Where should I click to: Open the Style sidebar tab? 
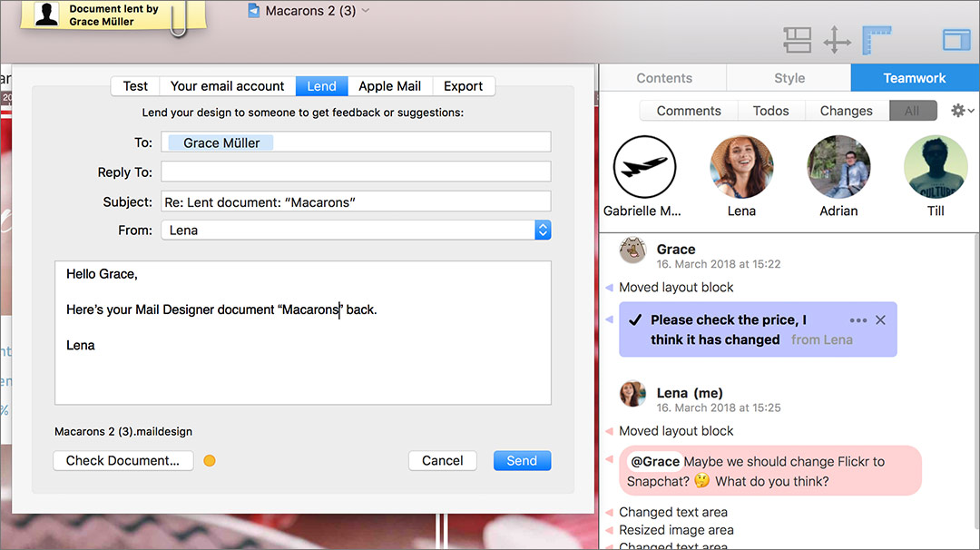coord(789,77)
